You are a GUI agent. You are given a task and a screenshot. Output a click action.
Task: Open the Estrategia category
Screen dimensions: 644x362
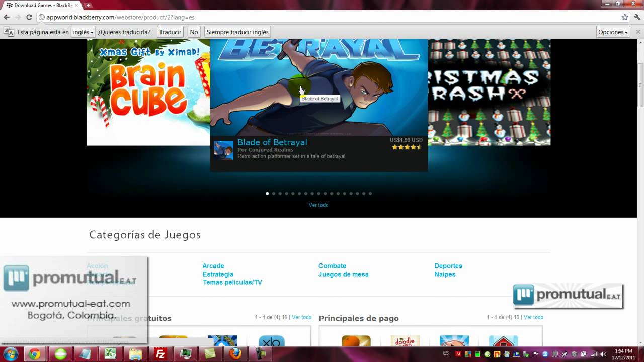coord(218,274)
